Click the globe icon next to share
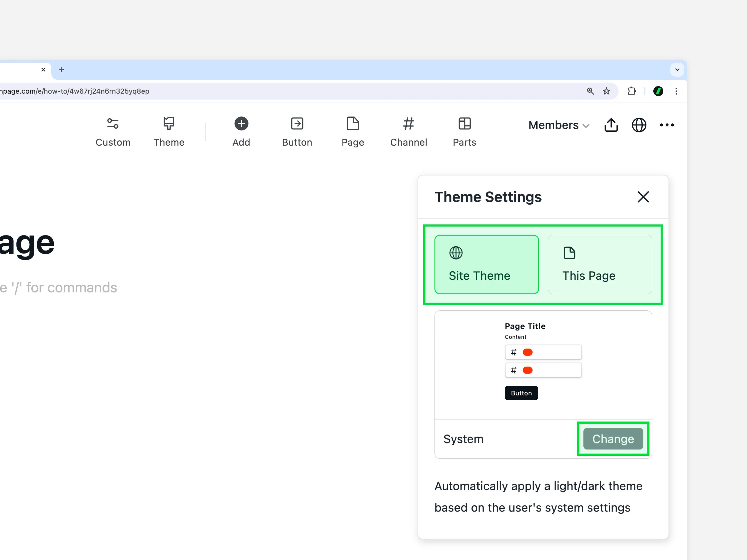 (x=639, y=125)
